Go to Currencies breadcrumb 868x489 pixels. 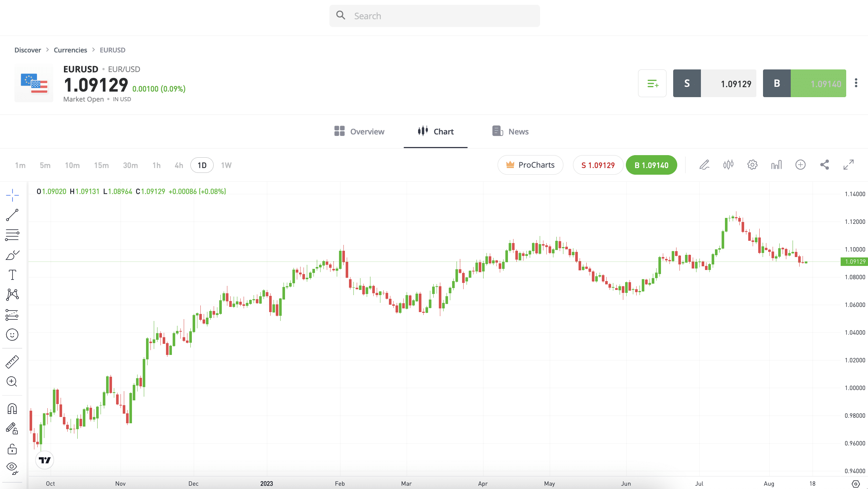pyautogui.click(x=70, y=50)
